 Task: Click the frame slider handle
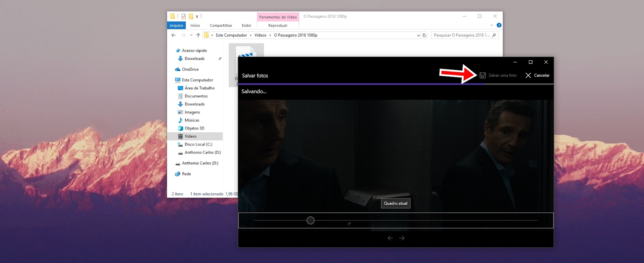[310, 220]
